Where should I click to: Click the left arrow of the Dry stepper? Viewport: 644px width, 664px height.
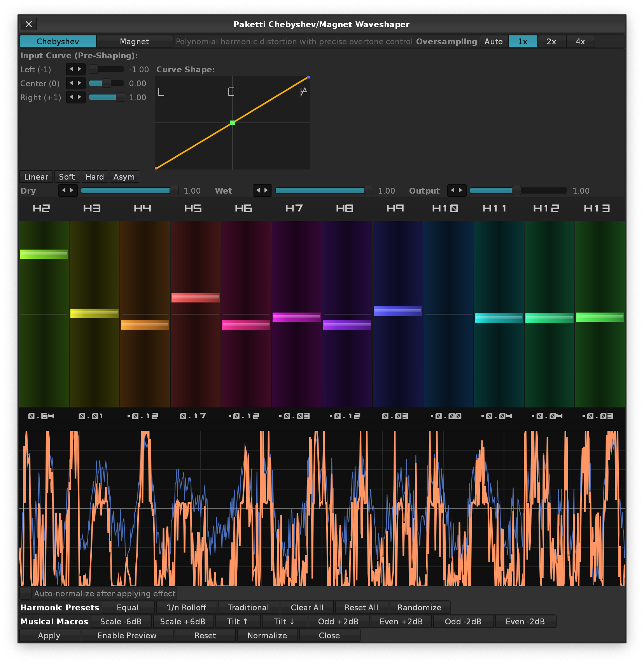click(x=64, y=190)
